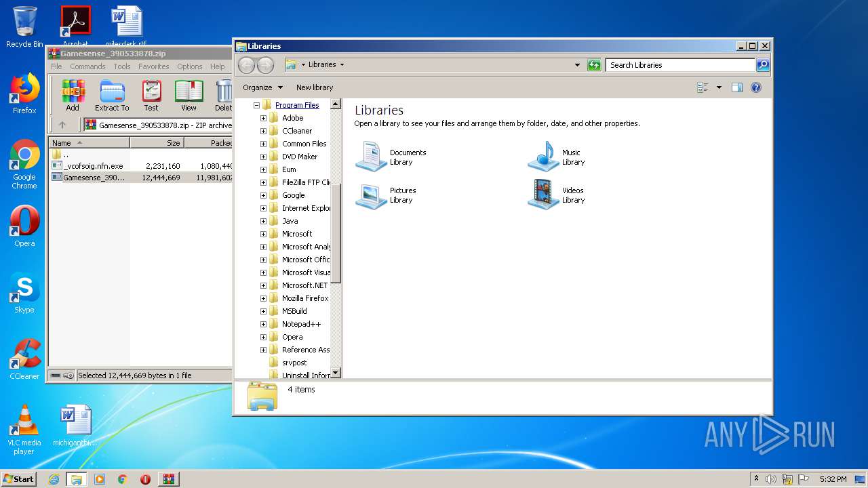Click the Extract To icon in WinRAR
This screenshot has height=488, width=868.
pyautogui.click(x=112, y=96)
